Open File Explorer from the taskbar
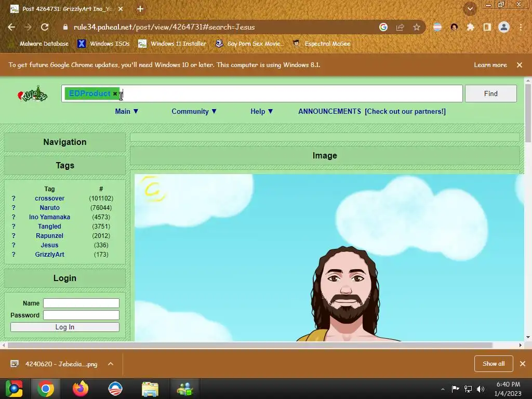This screenshot has width=532, height=399. pyautogui.click(x=150, y=389)
